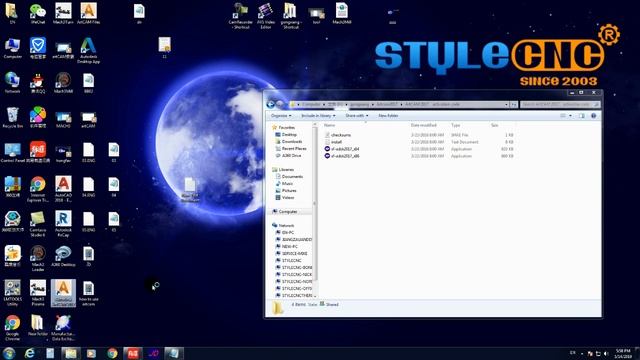Screen dimensions: 640x360
Task: Launch Google Chrome from the desktop
Action: (12, 328)
